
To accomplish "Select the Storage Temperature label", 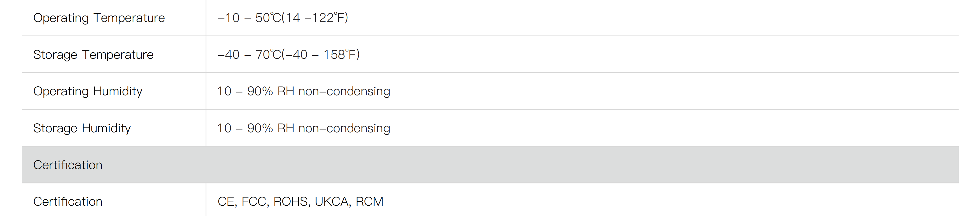I will (93, 55).
